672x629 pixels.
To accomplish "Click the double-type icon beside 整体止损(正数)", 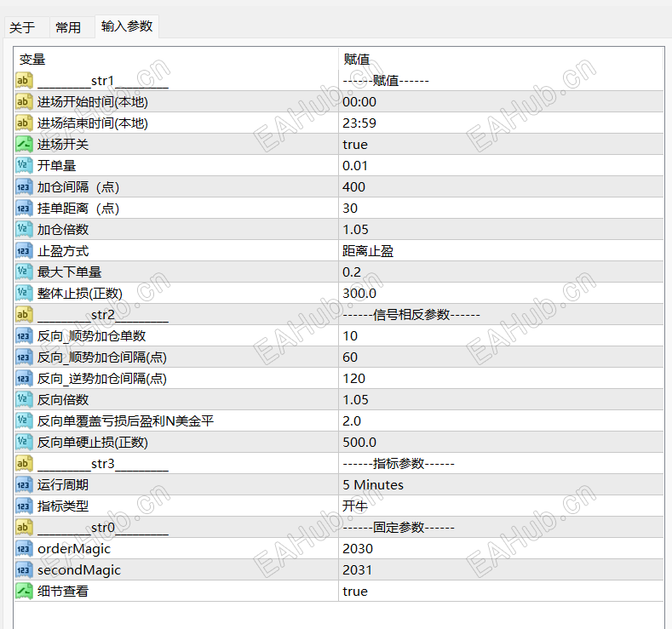I will tap(24, 294).
